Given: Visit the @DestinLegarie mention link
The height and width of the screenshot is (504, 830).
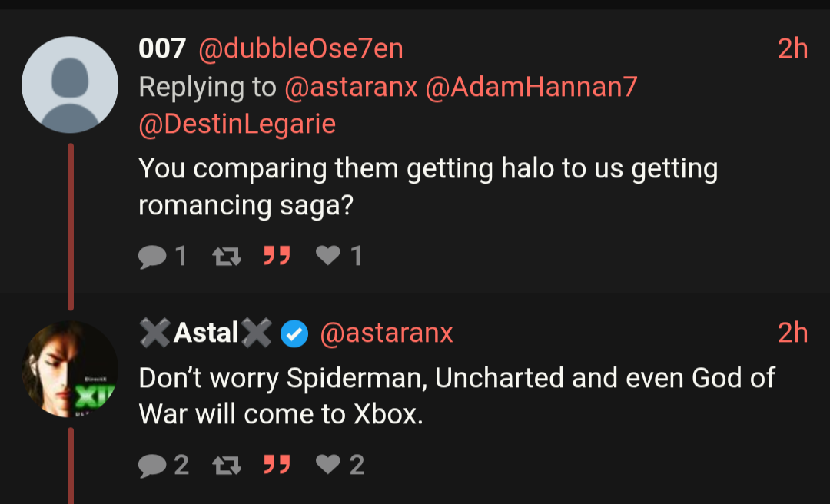Looking at the screenshot, I should pyautogui.click(x=237, y=124).
